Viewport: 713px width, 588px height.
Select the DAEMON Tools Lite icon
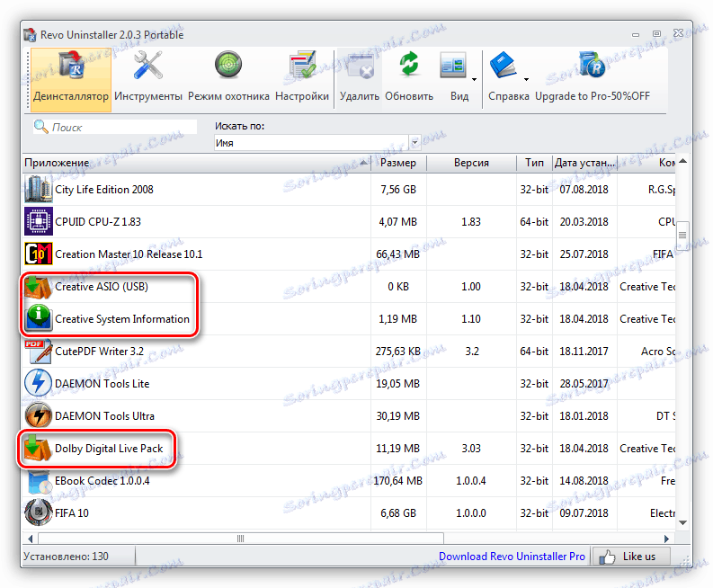pyautogui.click(x=38, y=383)
